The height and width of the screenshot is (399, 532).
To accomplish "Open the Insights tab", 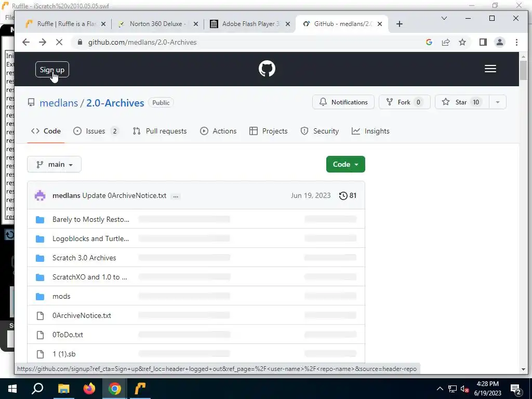I will [x=370, y=131].
